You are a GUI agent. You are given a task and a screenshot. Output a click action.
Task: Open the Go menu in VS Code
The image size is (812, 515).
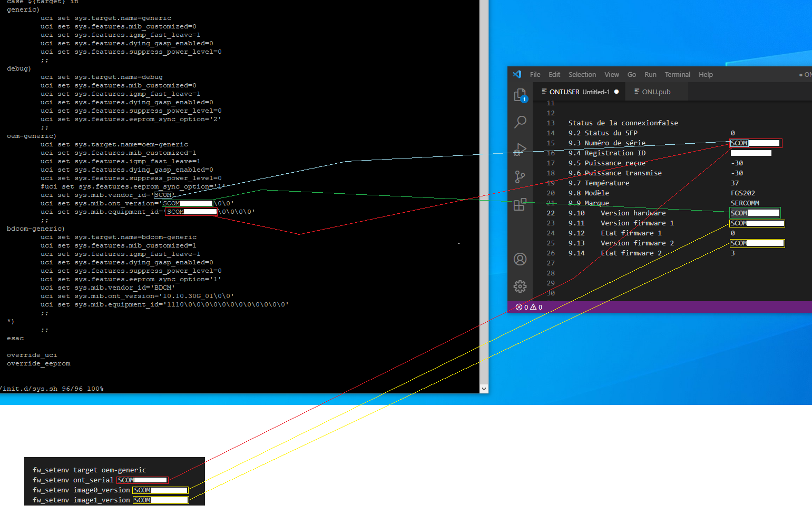632,75
